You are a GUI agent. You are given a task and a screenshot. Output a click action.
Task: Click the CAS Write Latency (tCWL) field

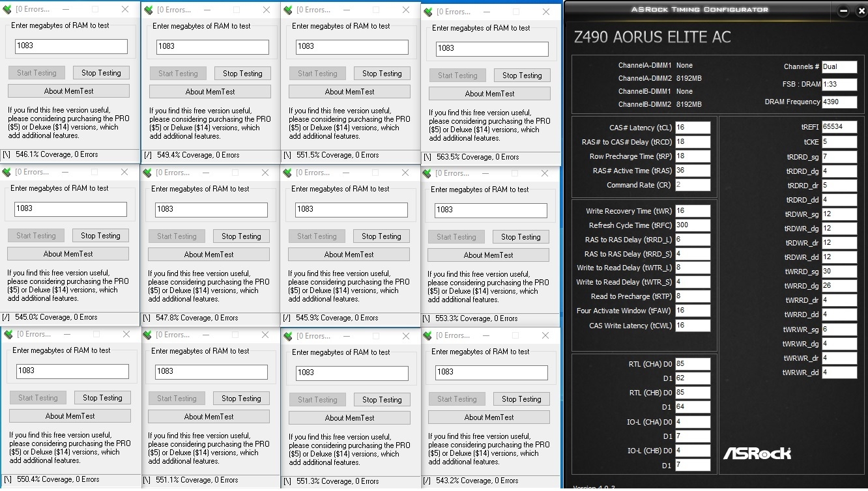(693, 326)
